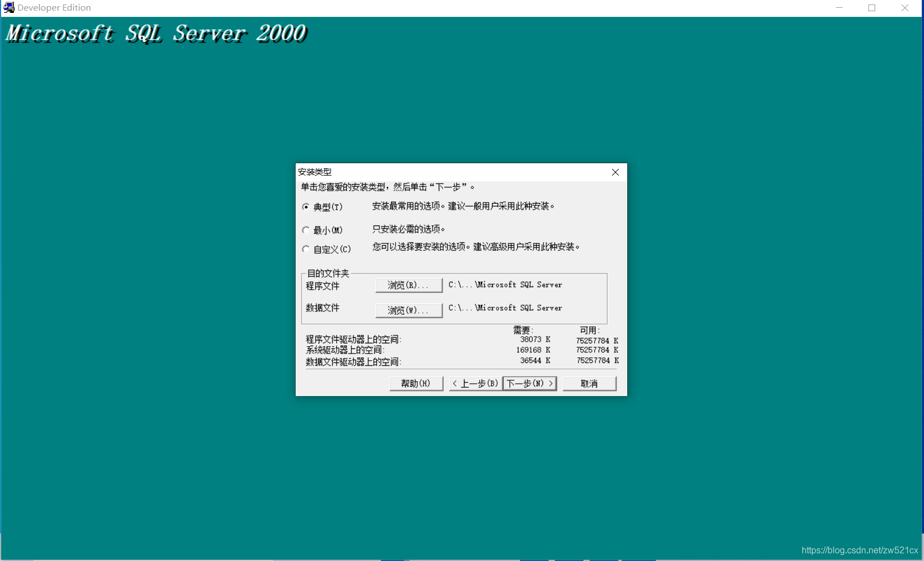Image resolution: width=924 pixels, height=561 pixels.
Task: Click the 需要 column header
Action: 523,330
